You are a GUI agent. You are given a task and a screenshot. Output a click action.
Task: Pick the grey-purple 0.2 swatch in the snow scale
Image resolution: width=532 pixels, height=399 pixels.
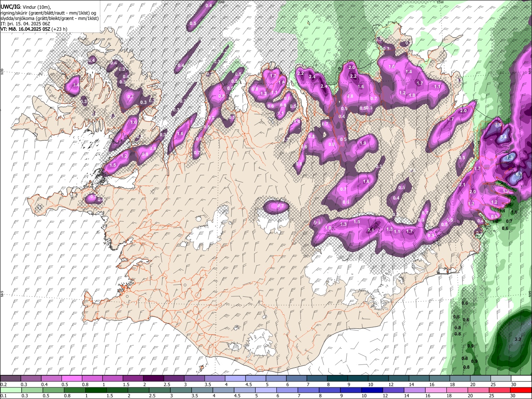[10, 379]
